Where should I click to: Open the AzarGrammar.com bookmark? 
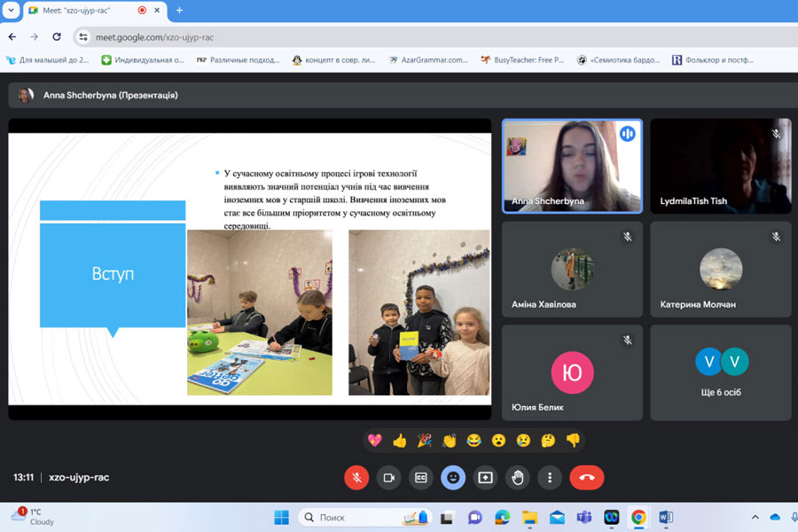pyautogui.click(x=428, y=60)
